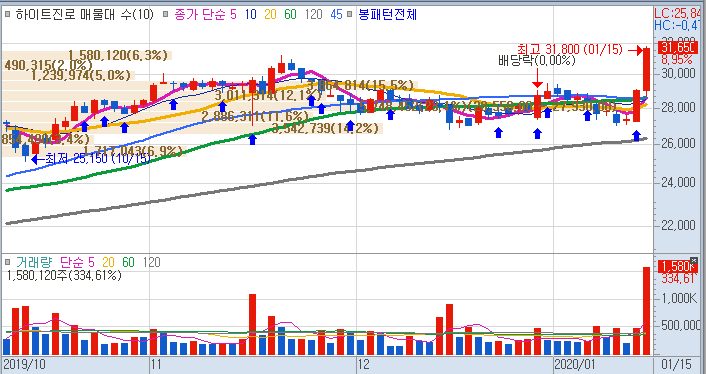Click the 11 month label on date axis

pyautogui.click(x=156, y=364)
